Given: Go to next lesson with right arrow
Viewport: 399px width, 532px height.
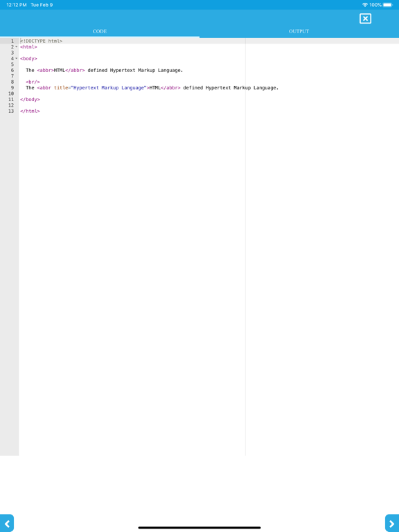Looking at the screenshot, I should click(x=392, y=523).
